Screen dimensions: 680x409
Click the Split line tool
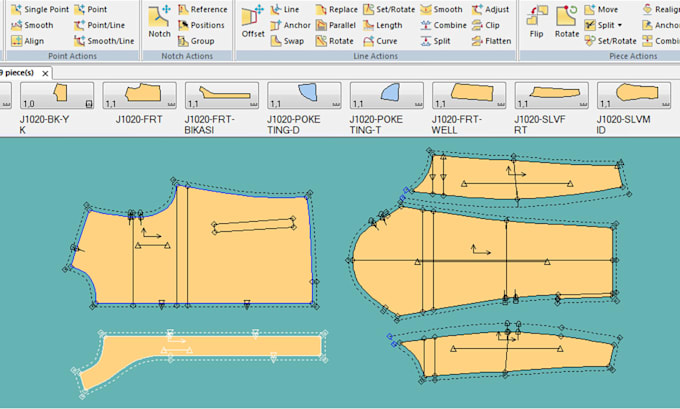tap(435, 41)
